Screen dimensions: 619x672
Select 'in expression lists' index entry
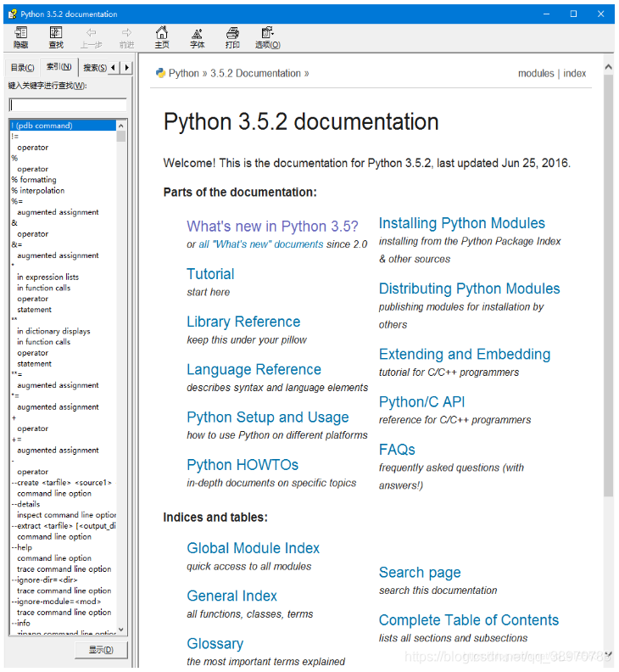(48, 277)
